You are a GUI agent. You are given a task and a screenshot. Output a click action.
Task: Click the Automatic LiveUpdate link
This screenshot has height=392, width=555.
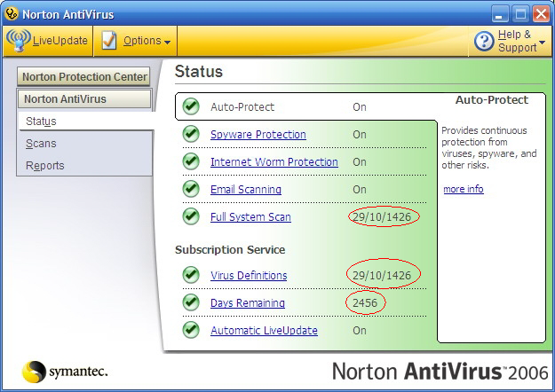click(x=264, y=331)
